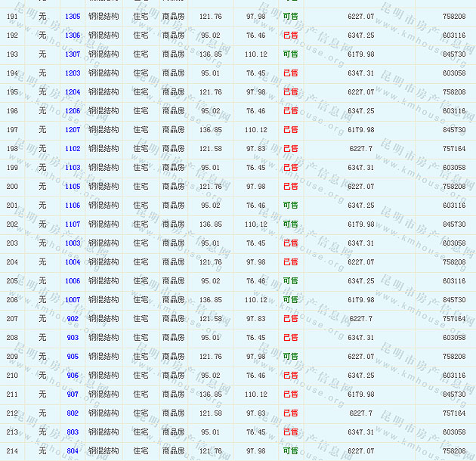Image resolution: width=476 pixels, height=461 pixels.
Task: Open room 1006 link
Action: pos(73,281)
